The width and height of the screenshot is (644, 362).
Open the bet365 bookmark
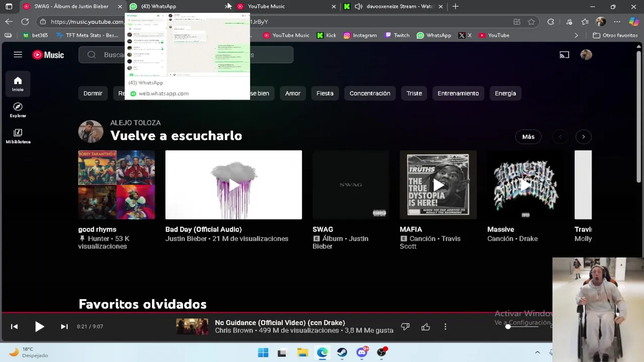click(35, 35)
